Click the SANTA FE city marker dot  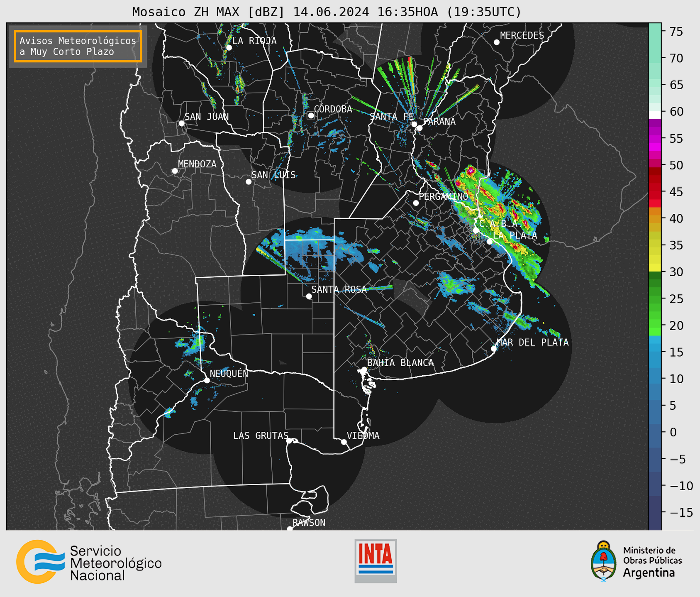click(x=414, y=124)
